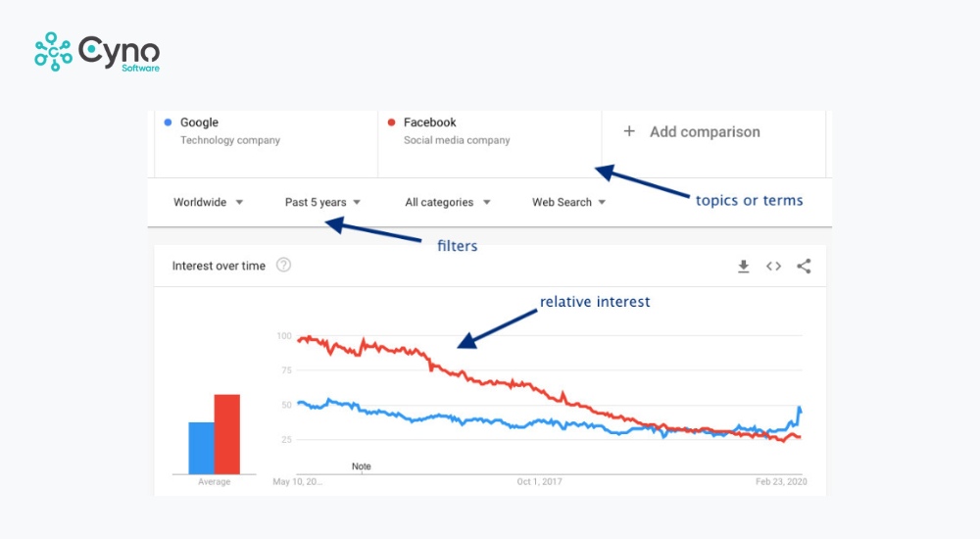Screen dimensions: 980x539
Task: Select the Google search term box
Action: point(265,132)
